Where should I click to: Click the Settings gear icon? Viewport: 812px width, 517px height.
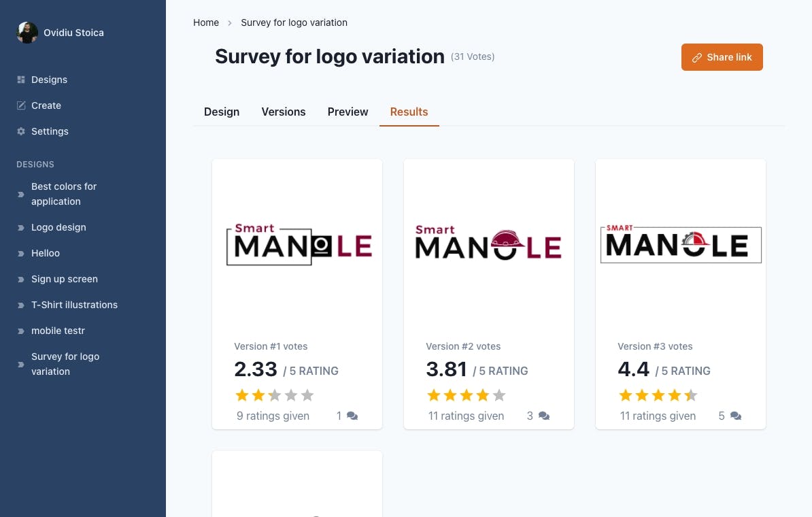pyautogui.click(x=20, y=131)
